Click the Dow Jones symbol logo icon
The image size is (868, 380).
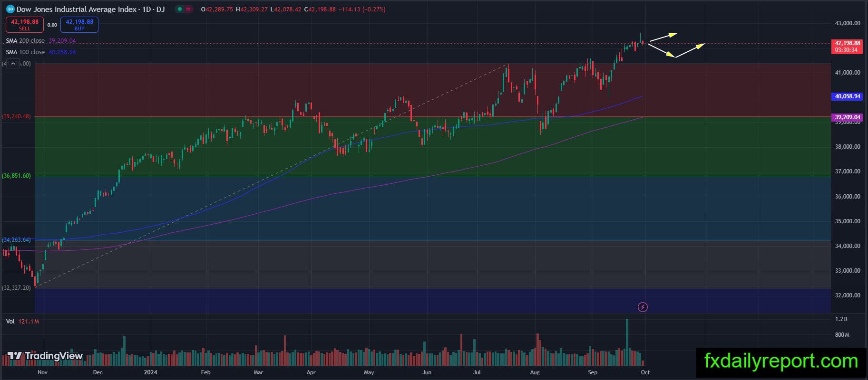click(10, 9)
